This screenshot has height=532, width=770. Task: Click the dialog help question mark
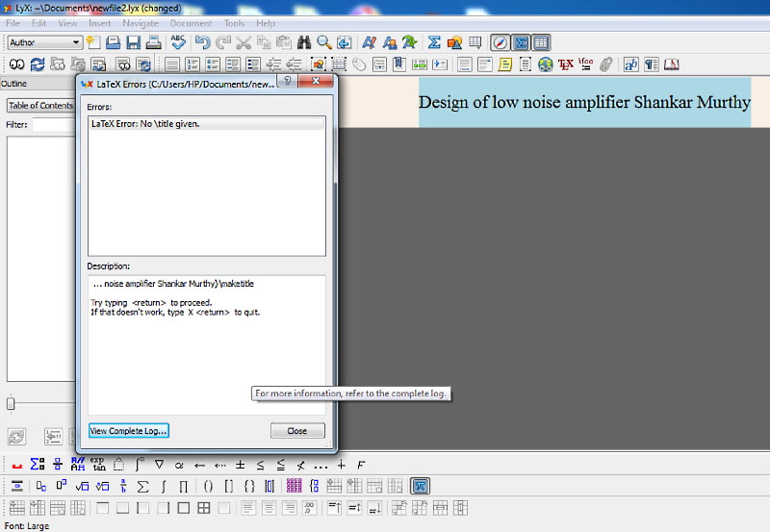click(x=288, y=81)
